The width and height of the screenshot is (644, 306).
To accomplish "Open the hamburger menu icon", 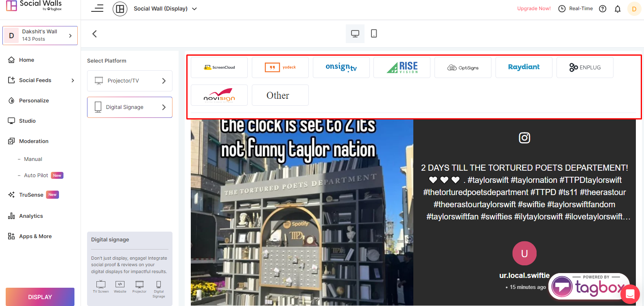I will point(97,9).
